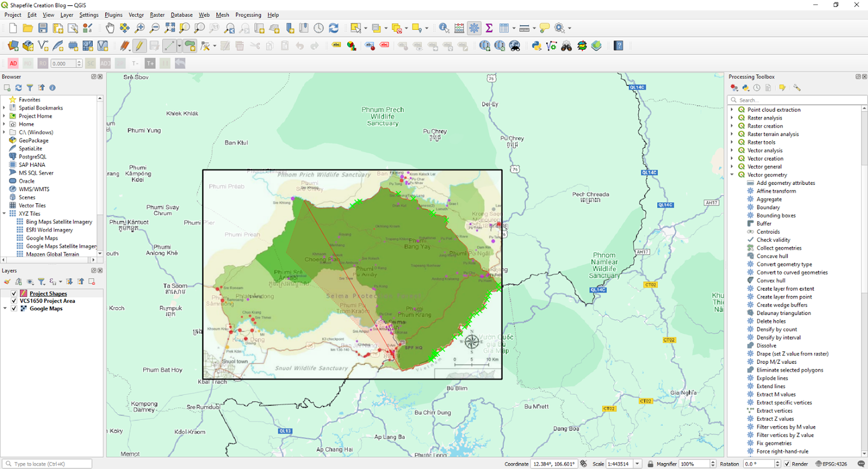Toggle visibility of VCS1650 Project Area layer
The image size is (868, 469).
click(x=14, y=301)
